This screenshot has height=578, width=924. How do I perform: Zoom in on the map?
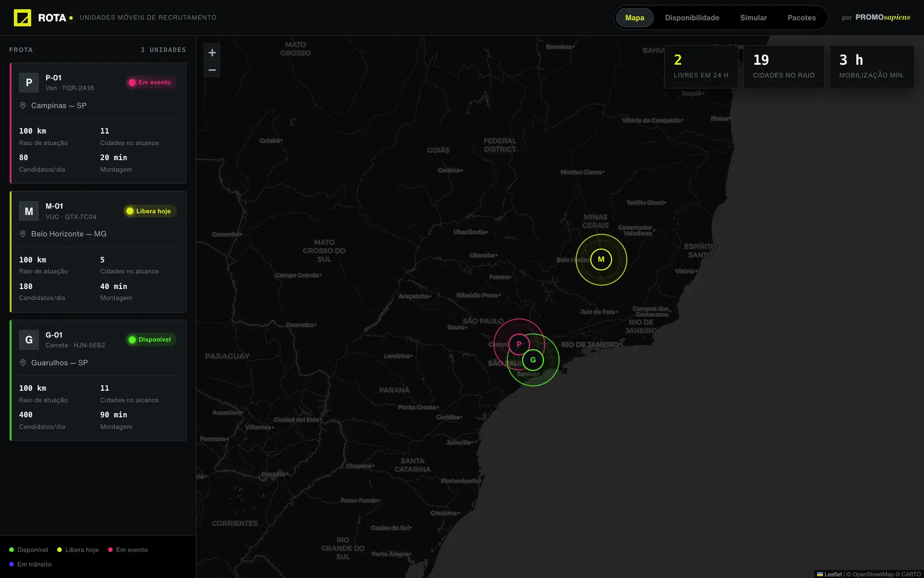tap(212, 53)
